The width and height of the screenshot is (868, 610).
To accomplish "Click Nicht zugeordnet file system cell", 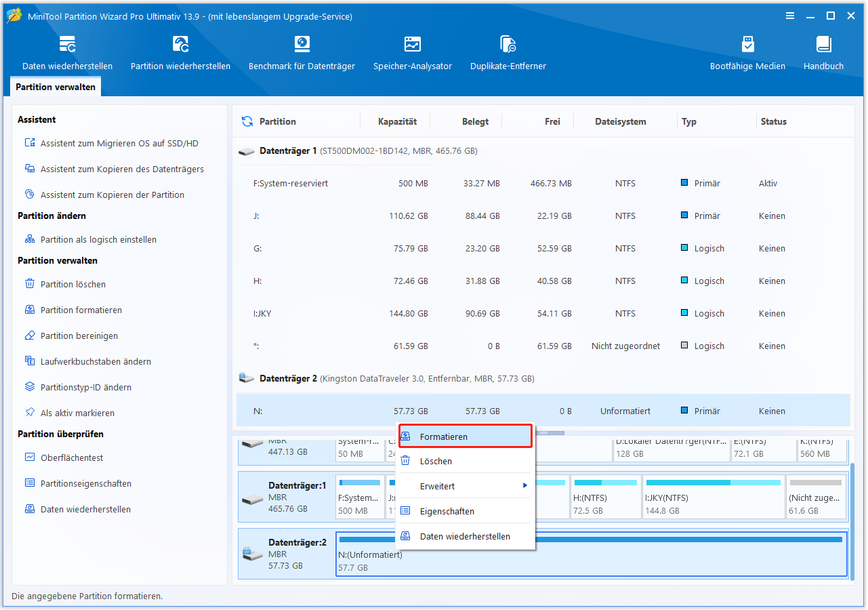I will tap(625, 346).
